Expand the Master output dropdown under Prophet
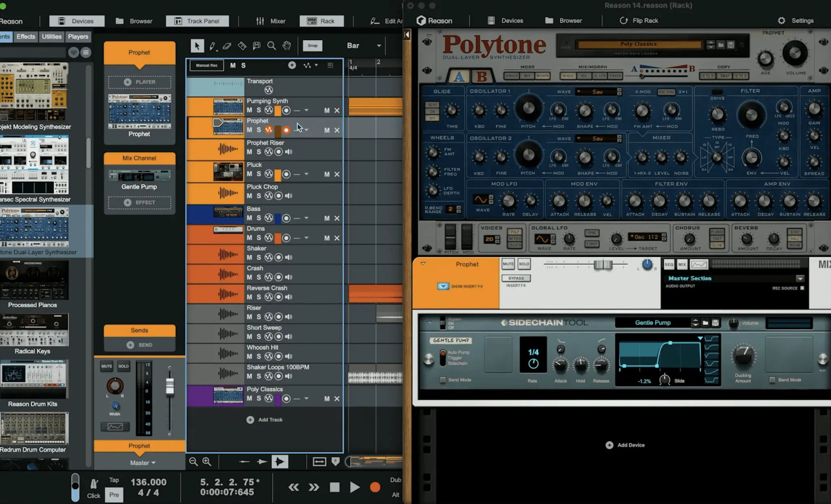 tap(143, 463)
